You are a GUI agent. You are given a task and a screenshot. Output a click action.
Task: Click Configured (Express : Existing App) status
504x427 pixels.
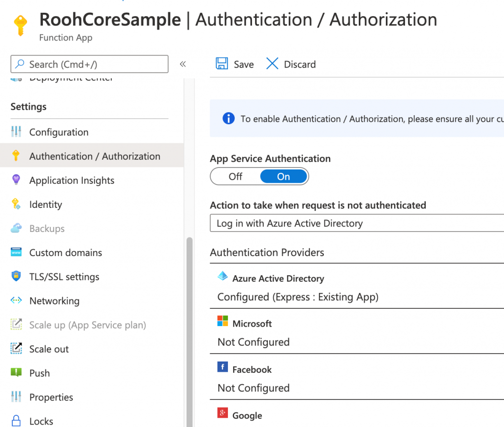coord(298,297)
